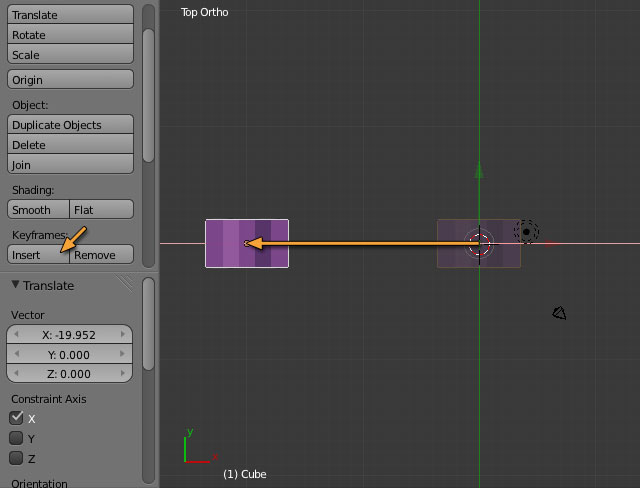This screenshot has height=488, width=640.
Task: Select the Z vector value field
Action: (x=69, y=373)
